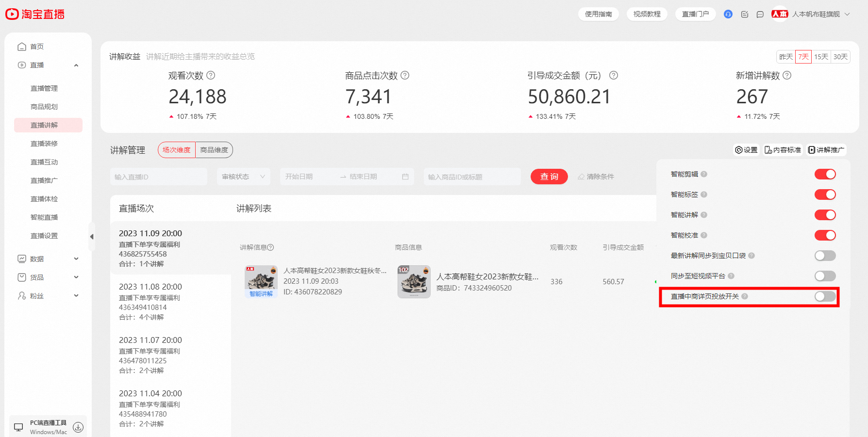868x437 pixels.
Task: Click the 输入商品ID或标题 input field
Action: click(472, 177)
